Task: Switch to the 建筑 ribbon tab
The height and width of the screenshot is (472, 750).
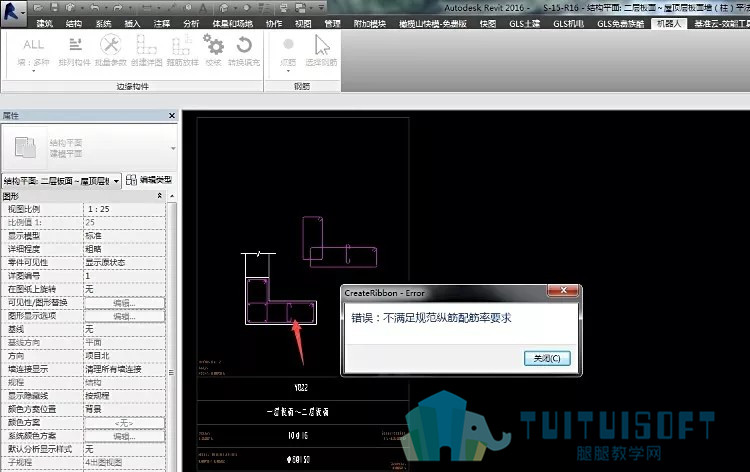Action: tap(44, 23)
